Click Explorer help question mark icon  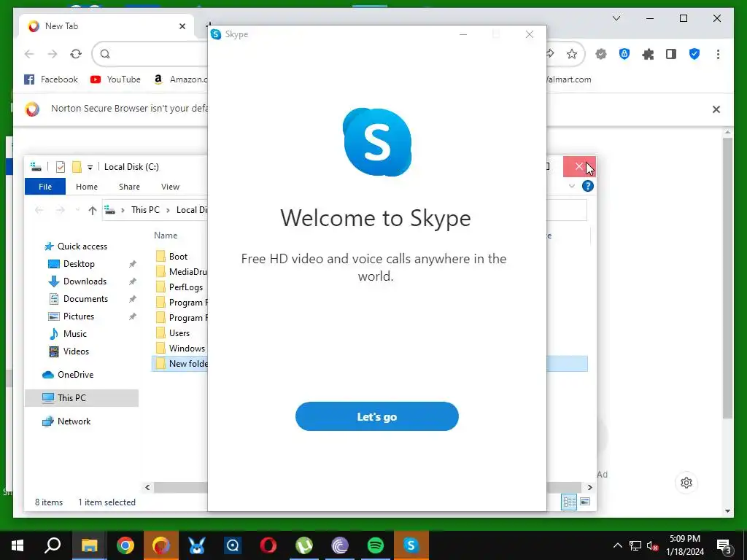pyautogui.click(x=588, y=186)
